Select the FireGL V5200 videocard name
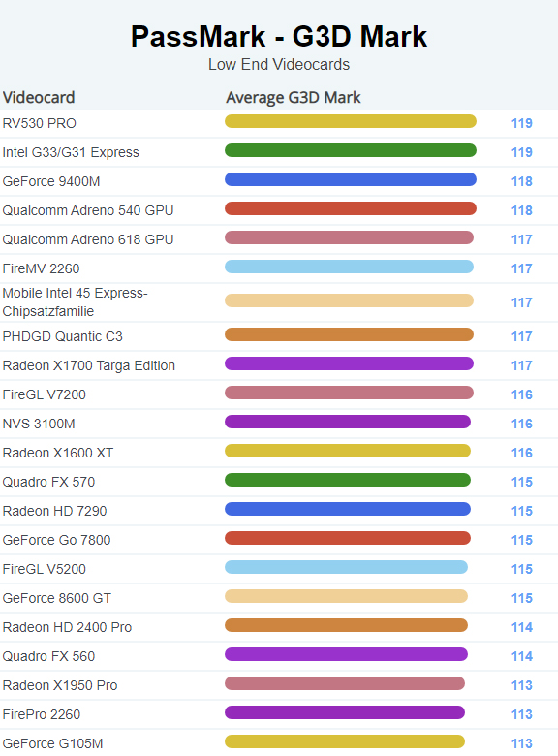The width and height of the screenshot is (558, 756). (45, 569)
